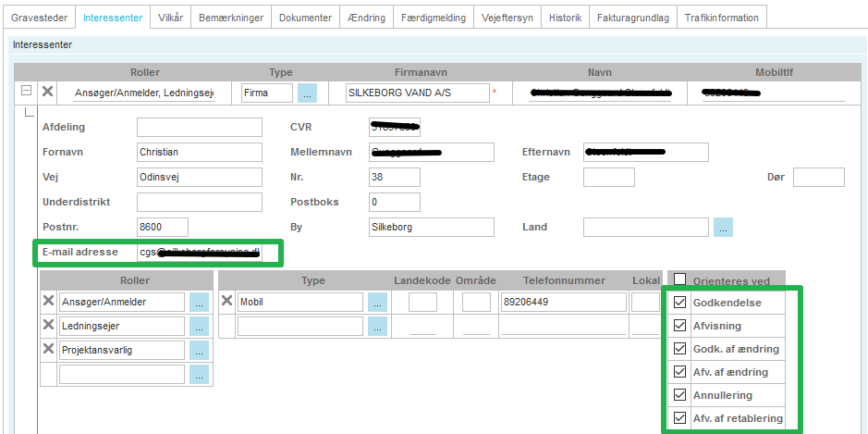Image resolution: width=868 pixels, height=434 pixels.
Task: Open role picker beside Ledningsejer
Action: pyautogui.click(x=199, y=326)
